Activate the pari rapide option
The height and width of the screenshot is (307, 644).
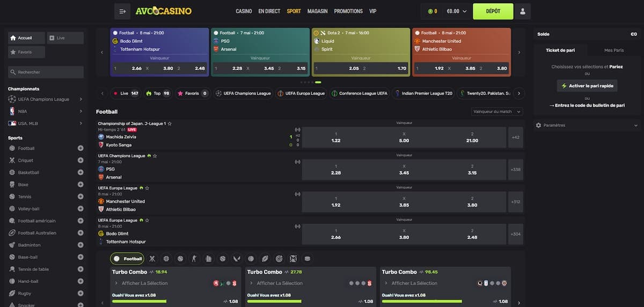pos(587,86)
